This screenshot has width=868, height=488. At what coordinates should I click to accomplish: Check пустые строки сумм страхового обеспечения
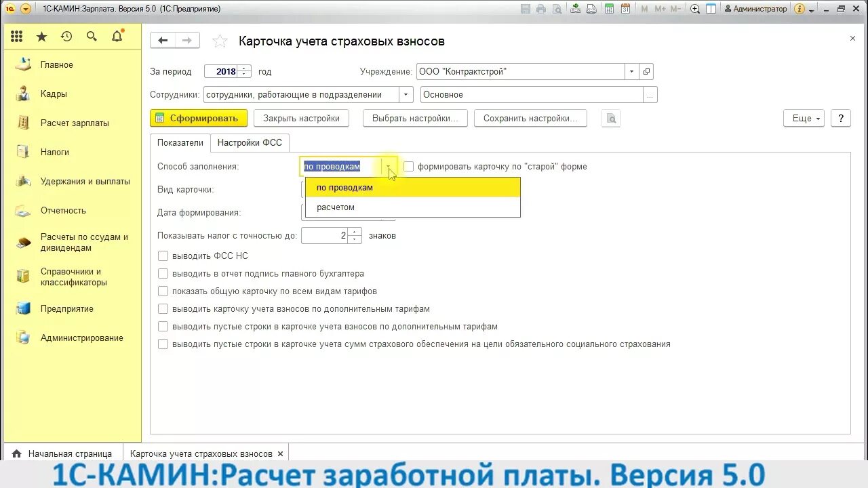163,344
